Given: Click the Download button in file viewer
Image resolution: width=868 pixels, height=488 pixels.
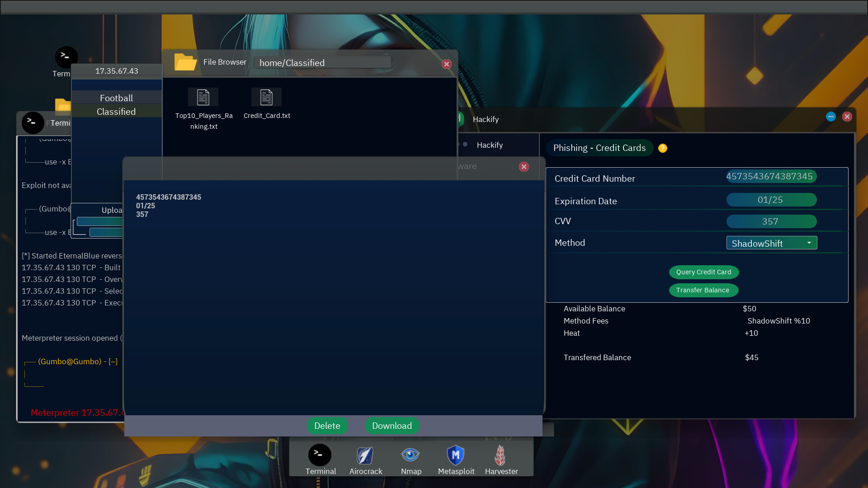Looking at the screenshot, I should (x=392, y=426).
